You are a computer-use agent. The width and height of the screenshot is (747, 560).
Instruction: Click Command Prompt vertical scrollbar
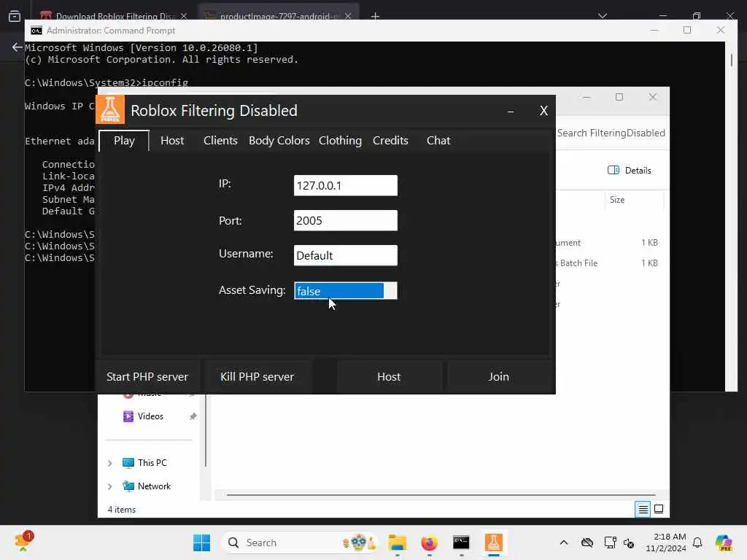click(731, 60)
